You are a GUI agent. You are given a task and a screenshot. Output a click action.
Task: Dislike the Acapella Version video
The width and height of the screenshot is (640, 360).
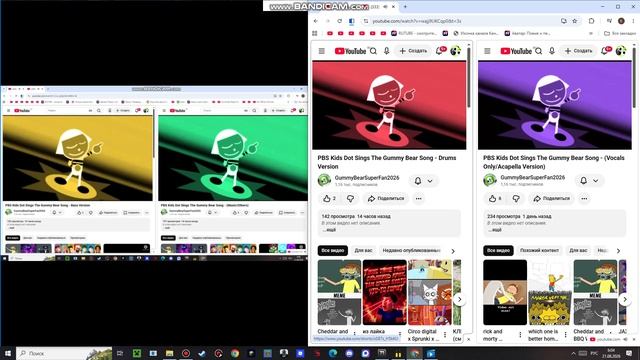point(516,198)
